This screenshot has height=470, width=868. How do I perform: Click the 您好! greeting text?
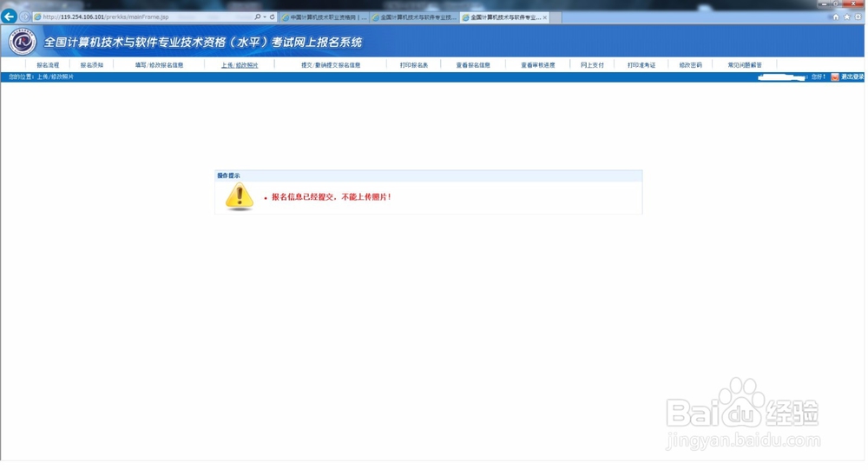pos(819,77)
